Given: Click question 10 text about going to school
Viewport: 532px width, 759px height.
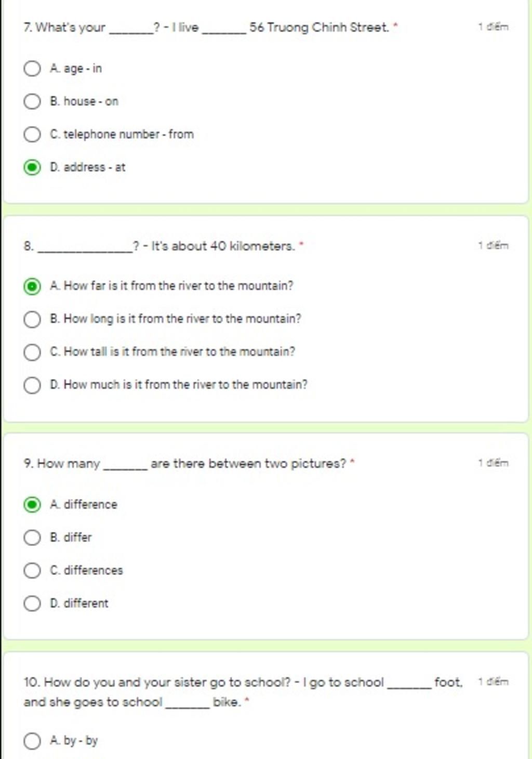Looking at the screenshot, I should click(243, 692).
